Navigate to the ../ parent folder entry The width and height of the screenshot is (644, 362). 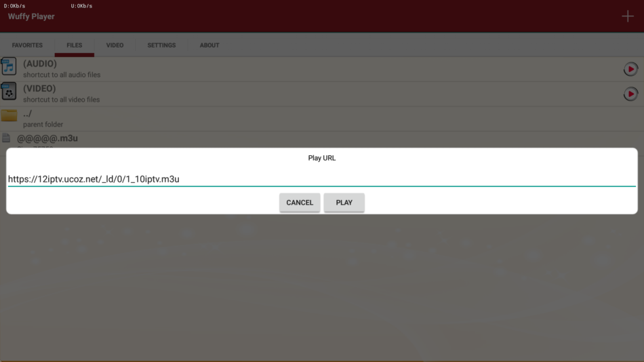coord(43,118)
